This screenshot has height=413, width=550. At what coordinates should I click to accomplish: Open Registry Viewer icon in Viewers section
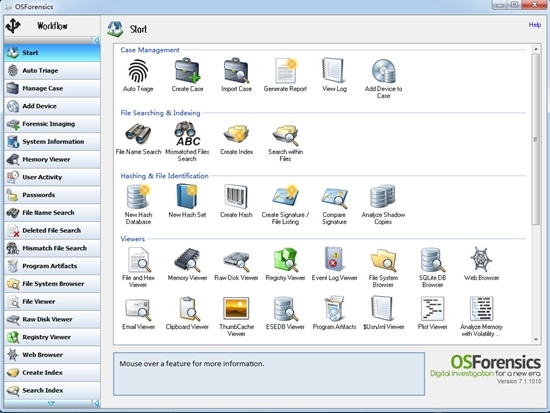click(286, 260)
